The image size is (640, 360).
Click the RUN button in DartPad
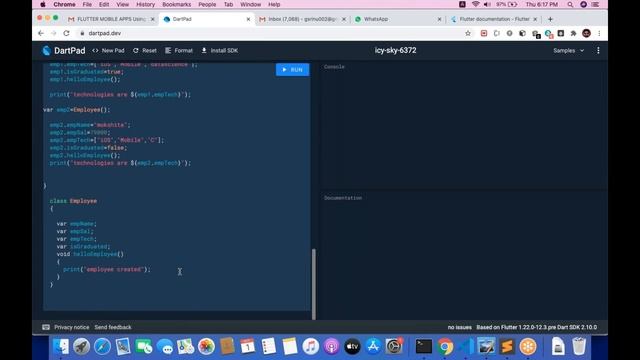coord(292,70)
